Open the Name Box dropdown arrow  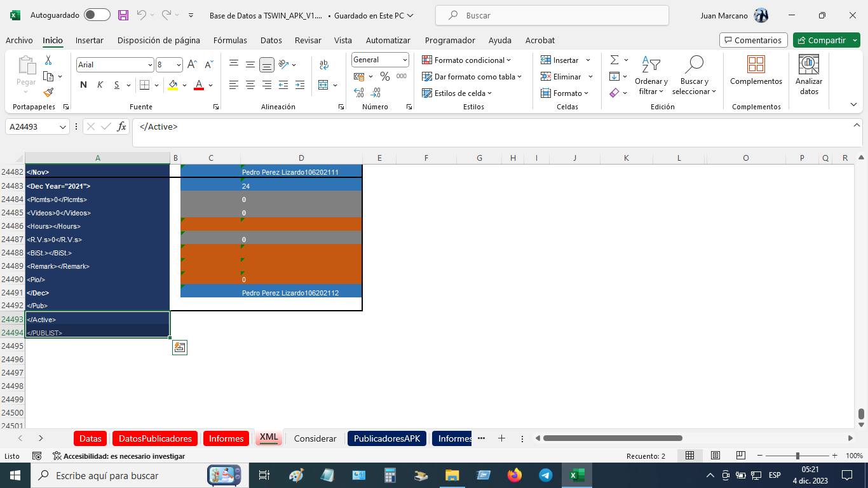point(63,127)
